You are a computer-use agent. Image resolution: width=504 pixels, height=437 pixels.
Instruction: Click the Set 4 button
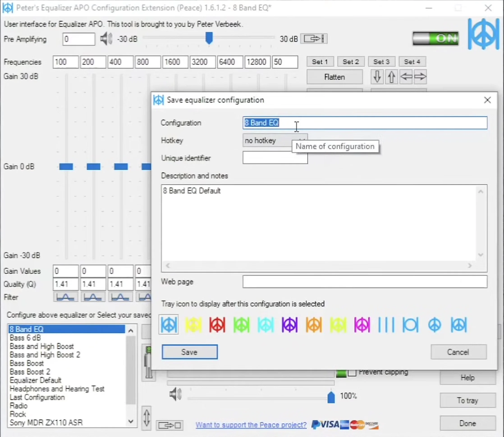pyautogui.click(x=412, y=62)
